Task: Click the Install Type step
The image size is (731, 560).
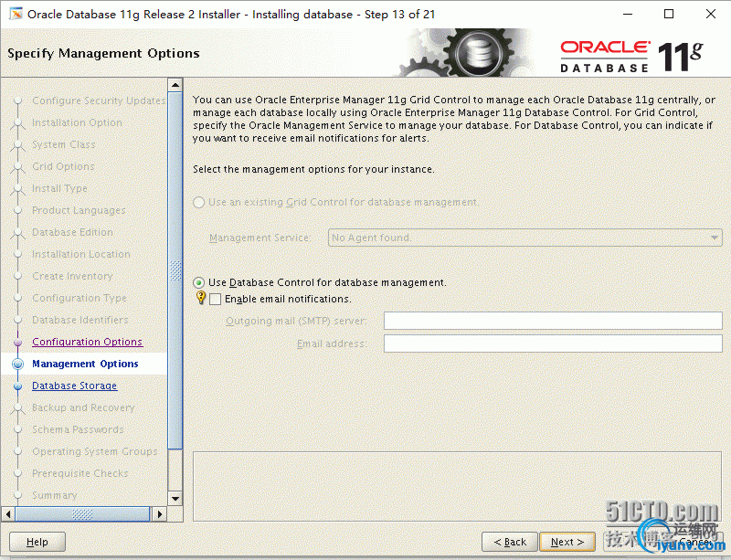Action: (59, 188)
